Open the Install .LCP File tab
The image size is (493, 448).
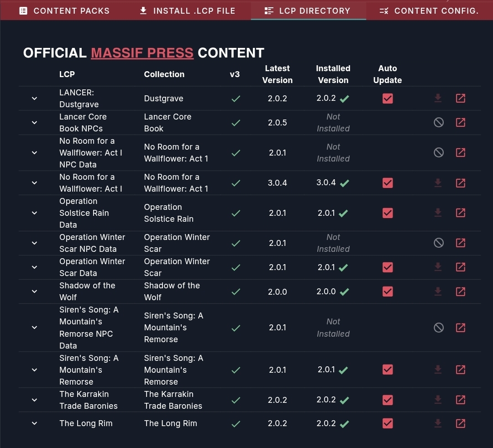pos(188,10)
